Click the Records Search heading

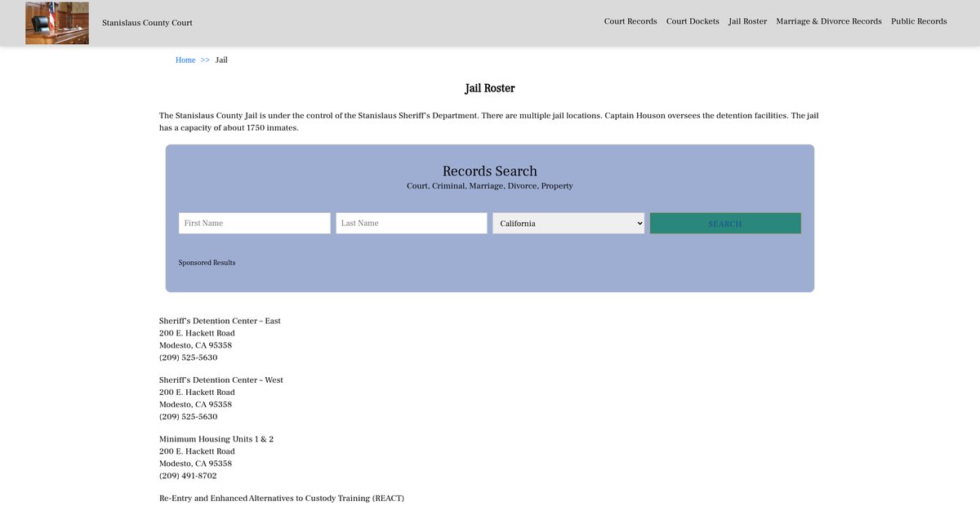[489, 171]
